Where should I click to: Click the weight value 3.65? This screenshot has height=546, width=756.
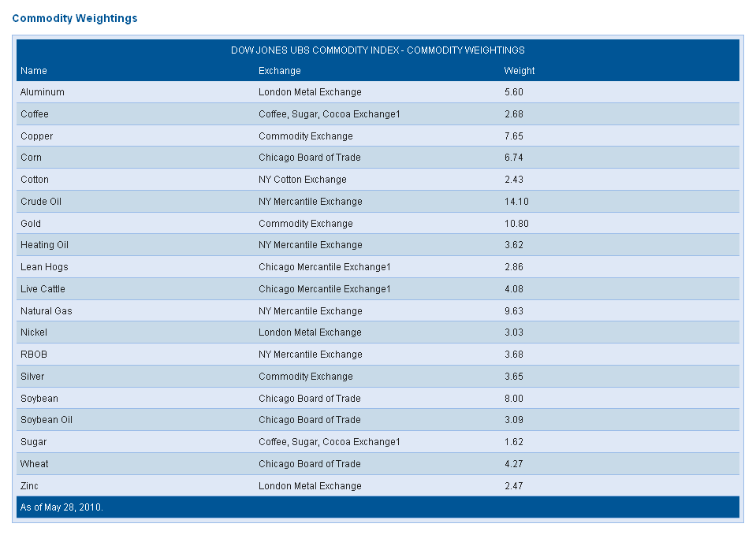[514, 377]
